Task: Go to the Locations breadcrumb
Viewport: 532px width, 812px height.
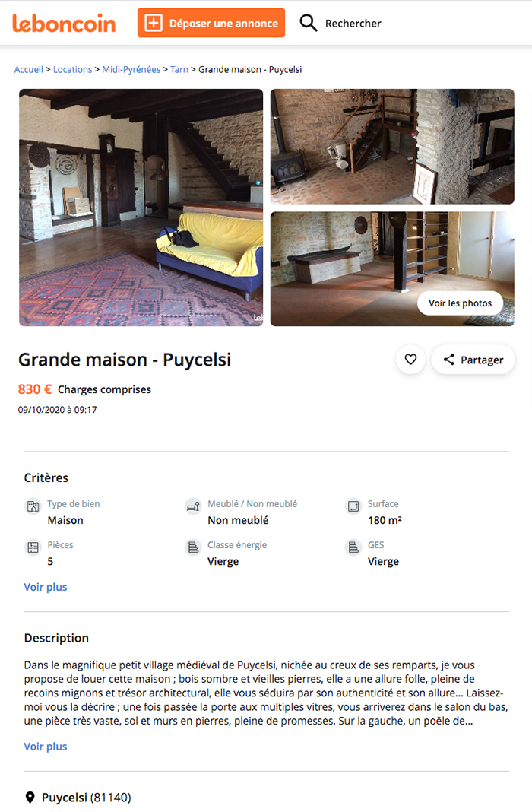Action: tap(72, 69)
